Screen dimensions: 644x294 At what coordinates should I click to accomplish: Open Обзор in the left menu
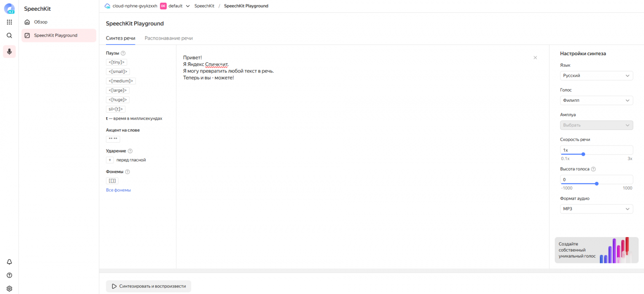click(40, 22)
